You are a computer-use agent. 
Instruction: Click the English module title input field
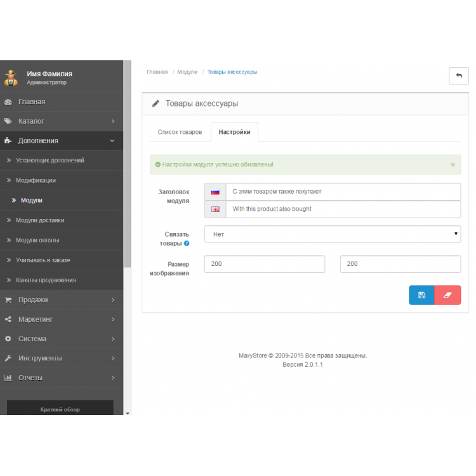[x=343, y=209]
